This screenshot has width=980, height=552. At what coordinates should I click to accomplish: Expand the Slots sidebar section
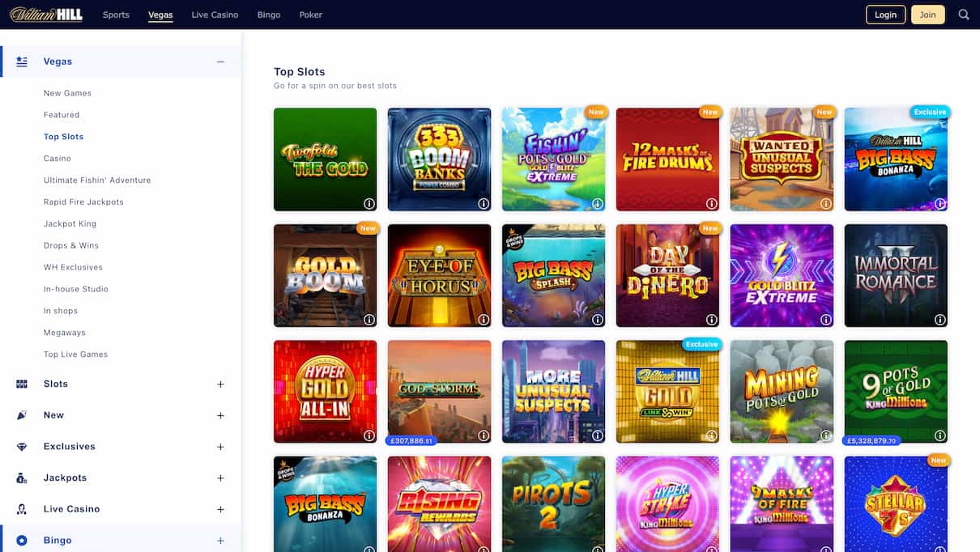pyautogui.click(x=220, y=384)
